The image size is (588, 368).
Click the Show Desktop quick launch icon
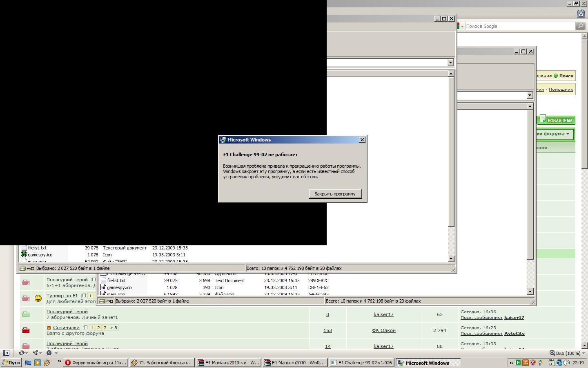pyautogui.click(x=28, y=363)
